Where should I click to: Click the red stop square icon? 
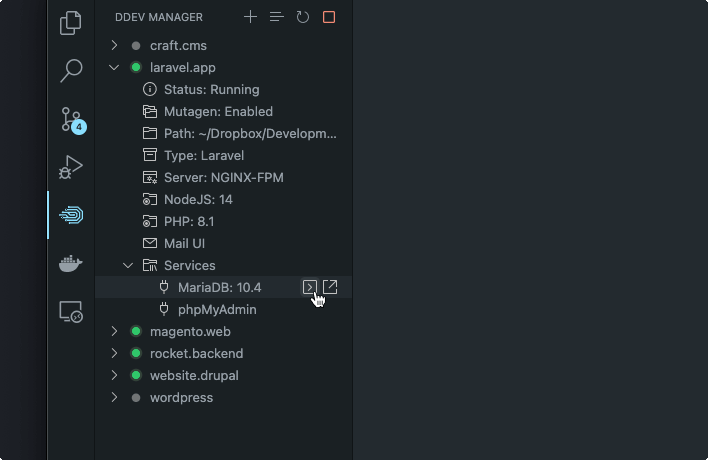pyautogui.click(x=329, y=17)
